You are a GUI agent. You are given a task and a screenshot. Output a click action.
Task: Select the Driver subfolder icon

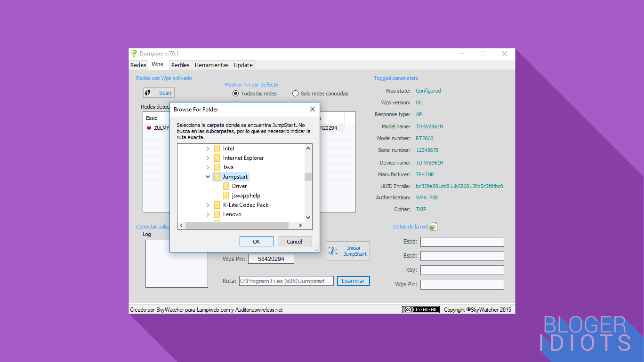point(226,186)
